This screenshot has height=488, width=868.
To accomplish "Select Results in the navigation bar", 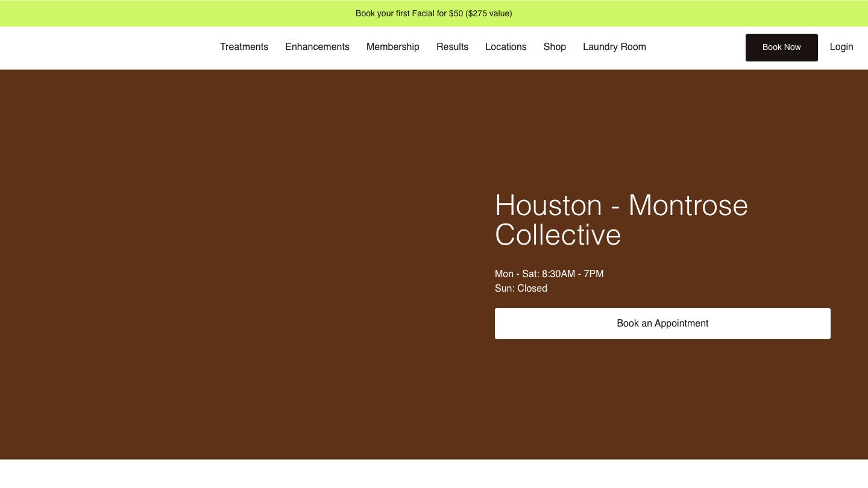I will point(452,47).
